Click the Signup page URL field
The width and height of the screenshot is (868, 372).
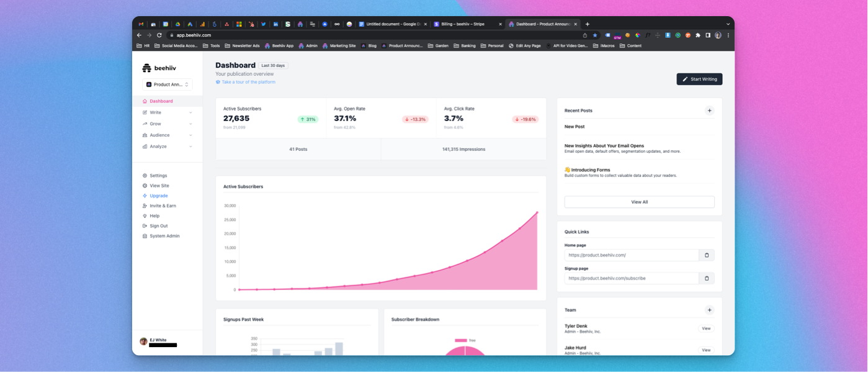[x=632, y=278]
